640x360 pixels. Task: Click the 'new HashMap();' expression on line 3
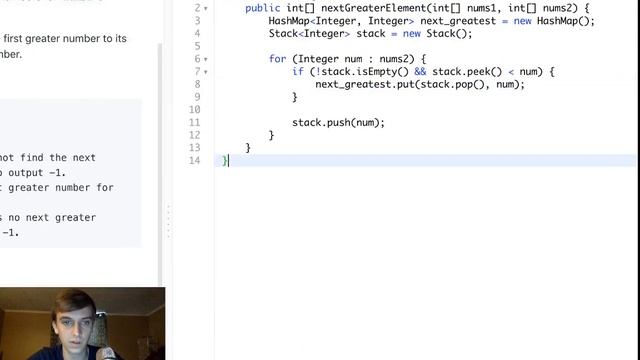click(554, 21)
